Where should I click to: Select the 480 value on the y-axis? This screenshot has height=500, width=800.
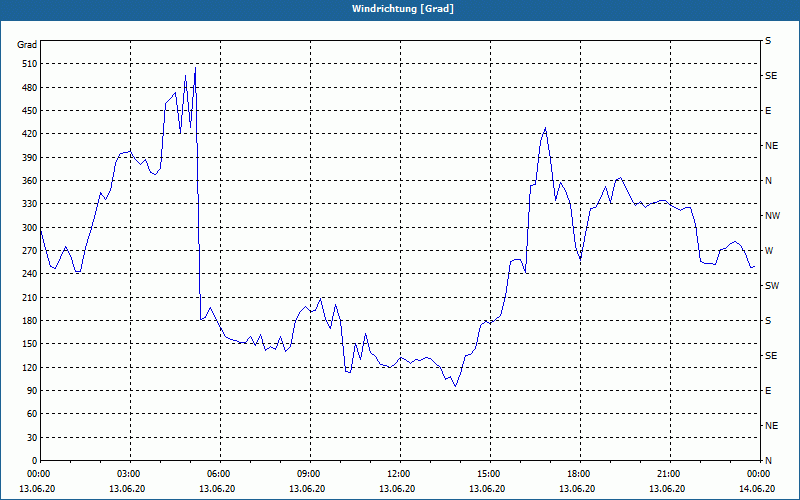[30, 87]
